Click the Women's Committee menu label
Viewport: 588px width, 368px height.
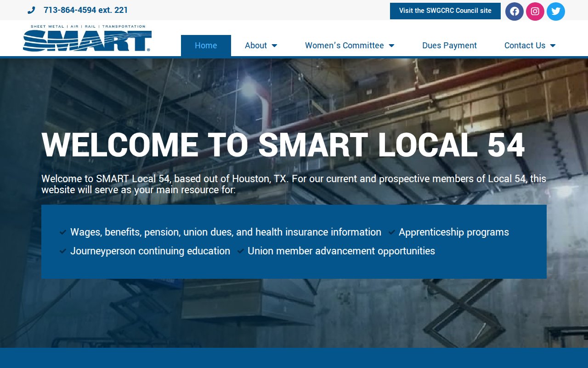coord(344,46)
